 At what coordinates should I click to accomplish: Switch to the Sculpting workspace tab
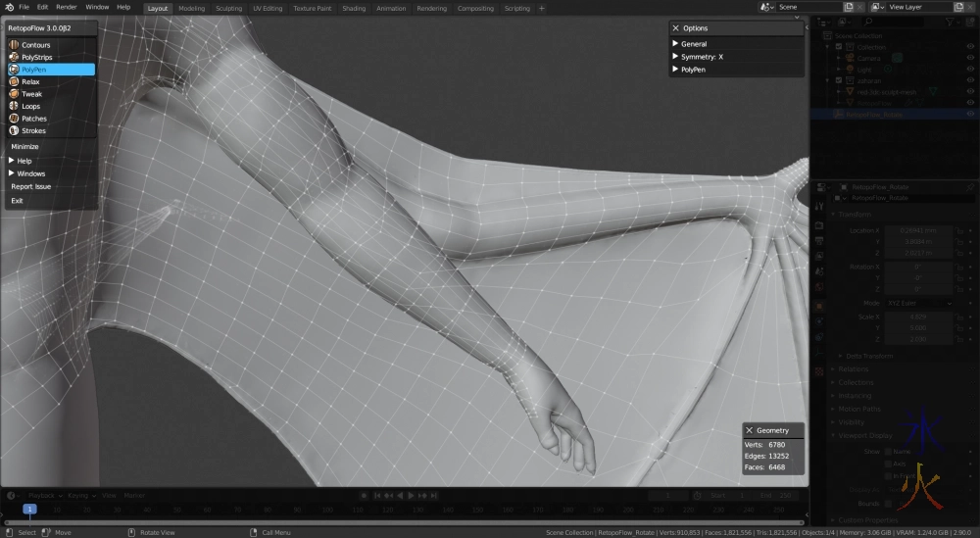(x=228, y=8)
